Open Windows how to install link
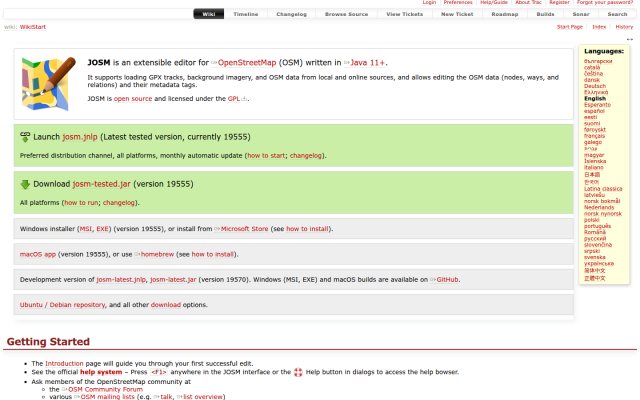 click(x=307, y=229)
